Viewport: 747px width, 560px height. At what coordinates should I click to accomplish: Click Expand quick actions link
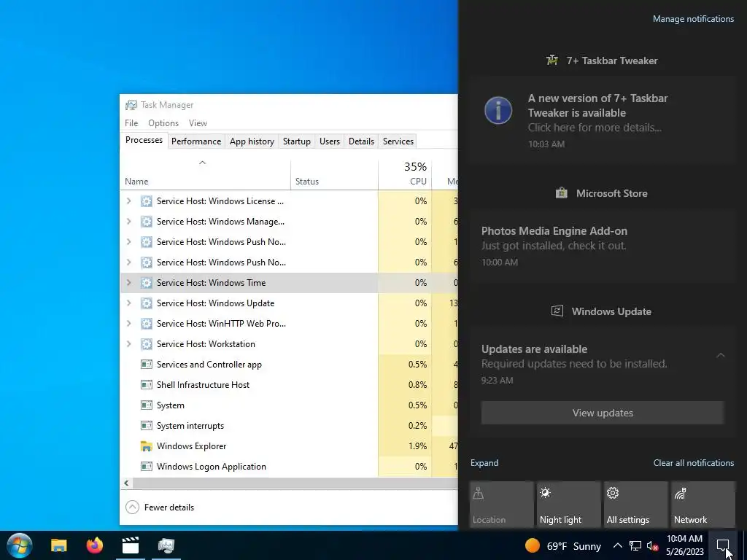pos(484,463)
